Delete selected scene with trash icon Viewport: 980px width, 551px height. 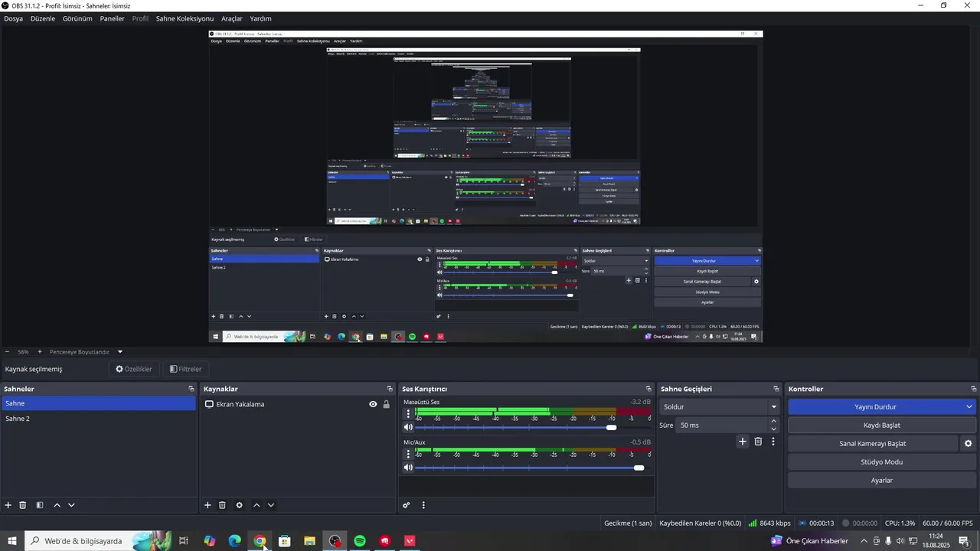pos(23,505)
